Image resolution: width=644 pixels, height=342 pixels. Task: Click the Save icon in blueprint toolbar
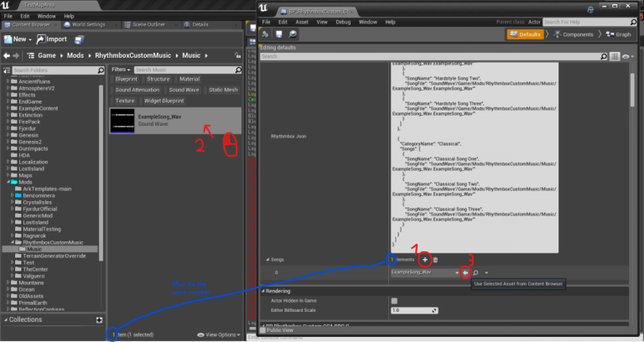click(279, 34)
